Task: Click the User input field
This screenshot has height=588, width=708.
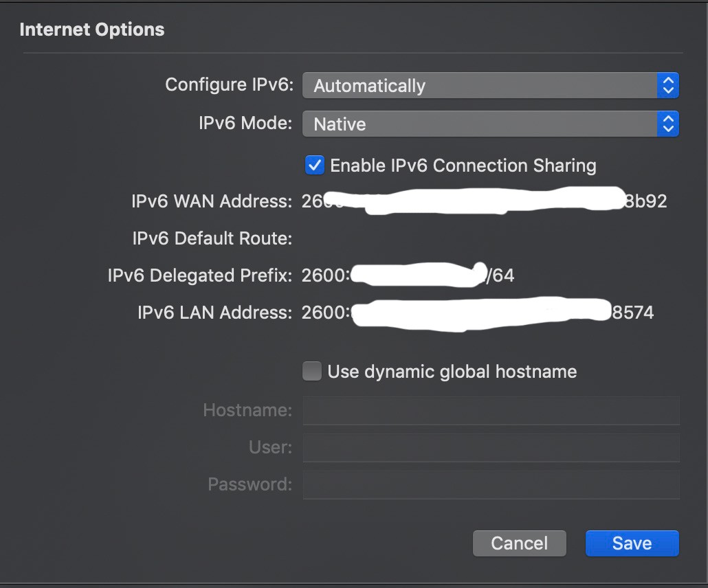Action: pos(491,447)
